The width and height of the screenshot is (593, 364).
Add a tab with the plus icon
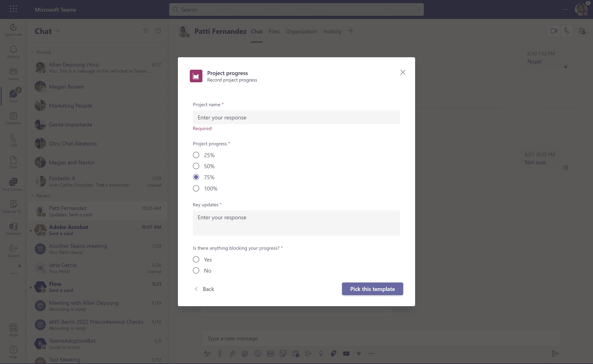(351, 31)
